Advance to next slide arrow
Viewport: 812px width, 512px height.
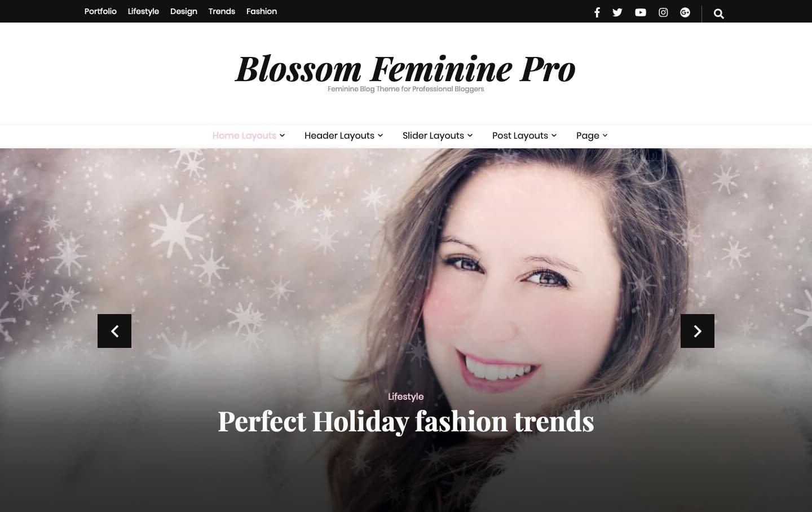click(x=698, y=331)
